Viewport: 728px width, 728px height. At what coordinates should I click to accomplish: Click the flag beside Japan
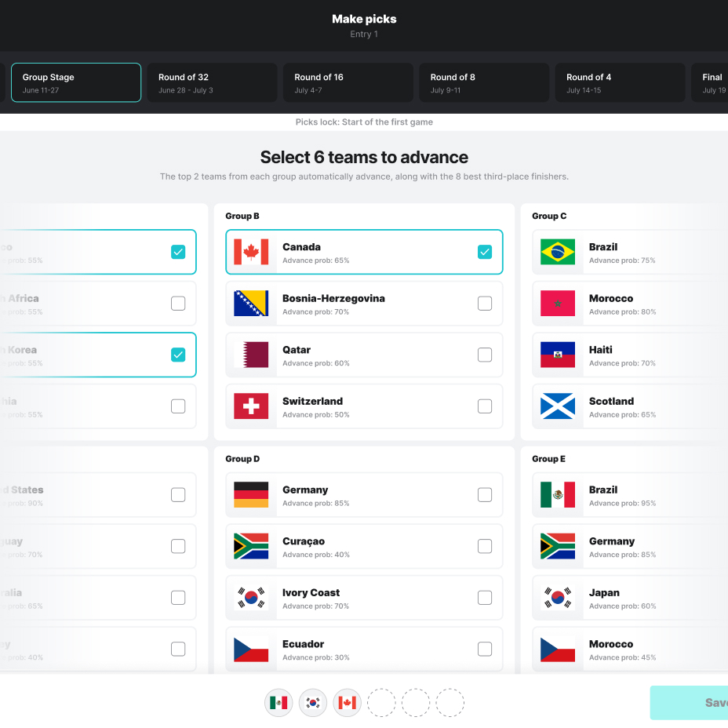558,598
